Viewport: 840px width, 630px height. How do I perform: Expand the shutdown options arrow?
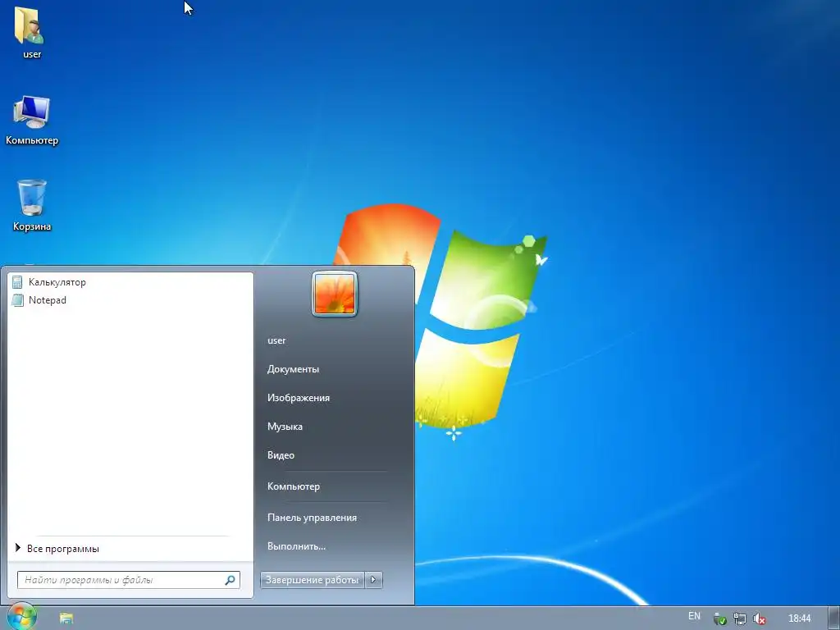(x=374, y=580)
